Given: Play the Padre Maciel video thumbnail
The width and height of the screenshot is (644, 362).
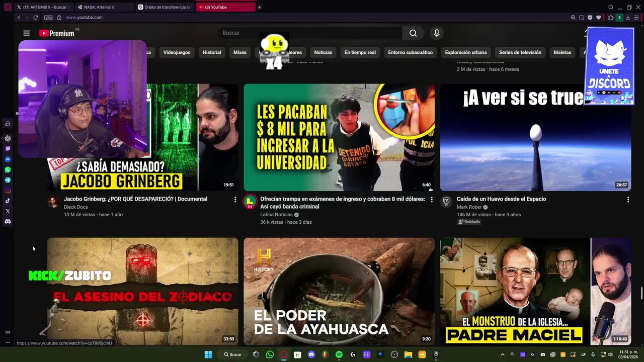Looking at the screenshot, I should [535, 292].
